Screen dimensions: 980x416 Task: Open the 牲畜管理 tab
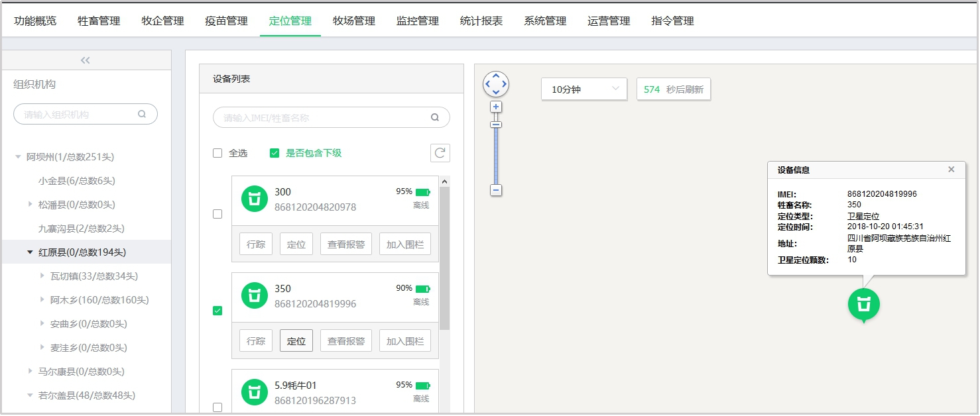pos(99,21)
